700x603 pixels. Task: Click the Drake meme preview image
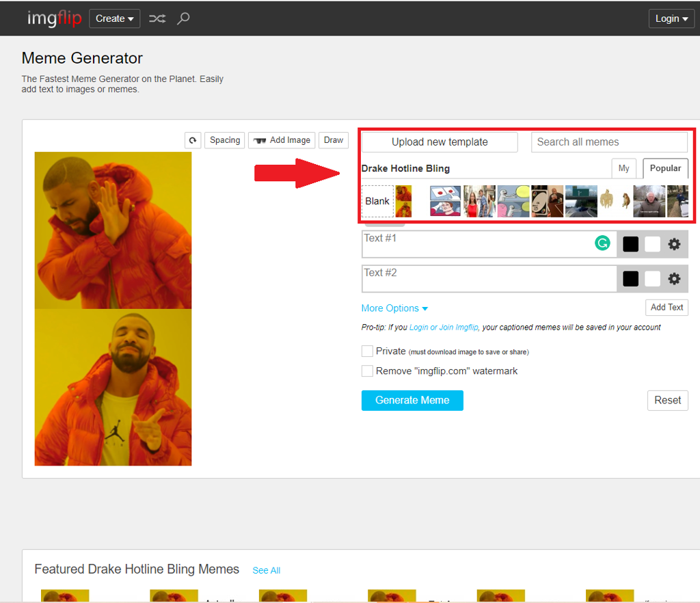[x=113, y=309]
